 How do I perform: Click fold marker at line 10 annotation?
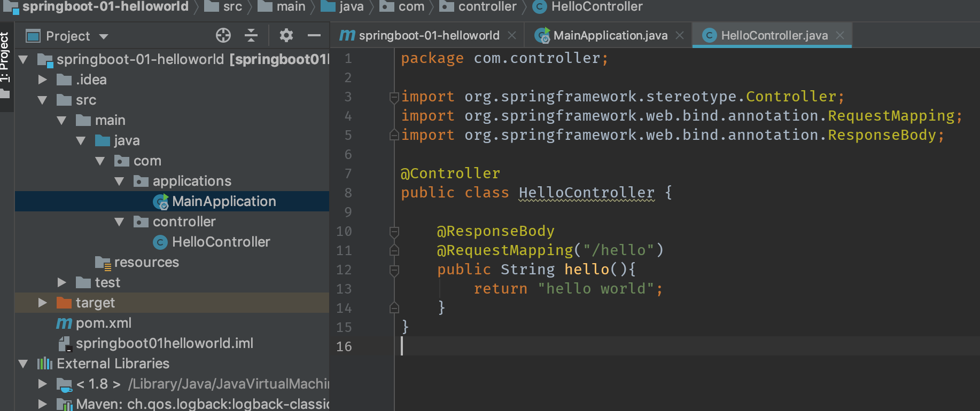(x=394, y=232)
